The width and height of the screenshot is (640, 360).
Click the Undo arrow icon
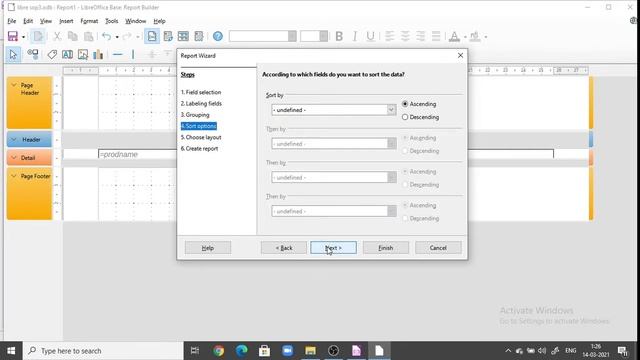(x=107, y=36)
